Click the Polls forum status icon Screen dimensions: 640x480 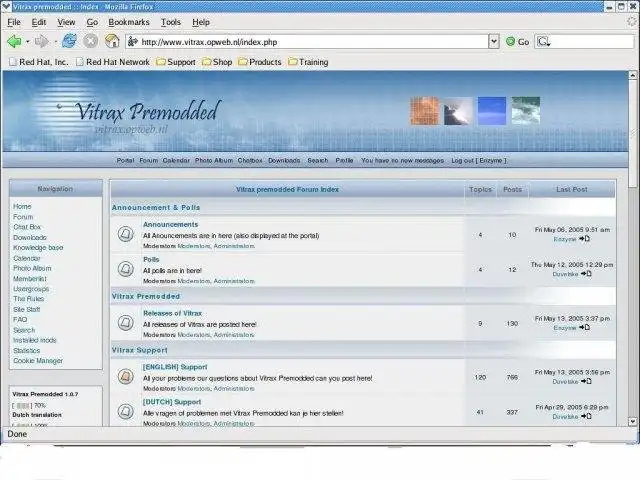(126, 269)
